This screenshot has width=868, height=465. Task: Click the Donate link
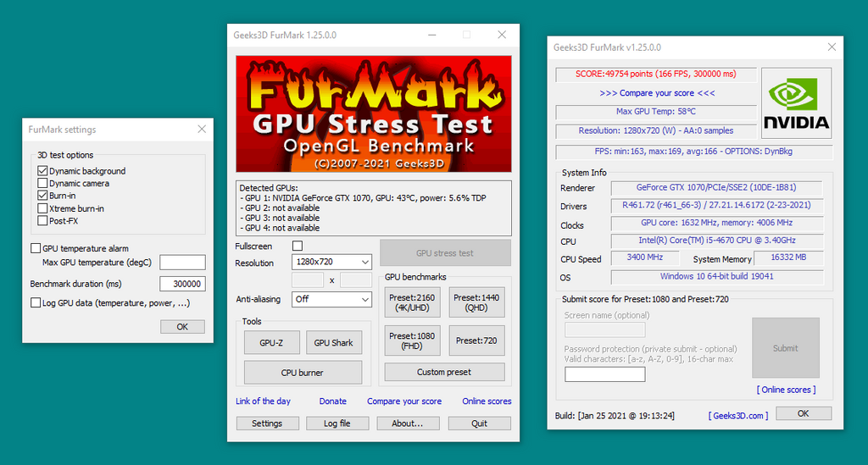[x=332, y=401]
